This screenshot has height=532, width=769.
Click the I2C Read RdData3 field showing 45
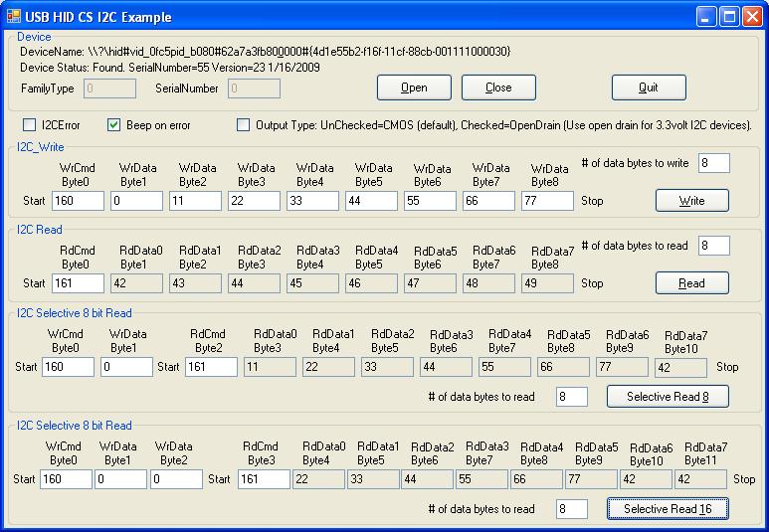click(x=313, y=283)
